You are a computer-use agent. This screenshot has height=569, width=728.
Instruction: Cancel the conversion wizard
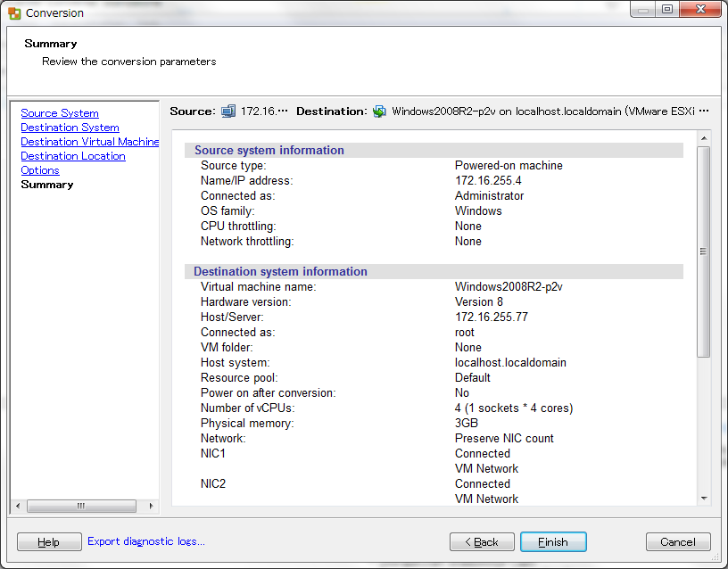(x=678, y=541)
